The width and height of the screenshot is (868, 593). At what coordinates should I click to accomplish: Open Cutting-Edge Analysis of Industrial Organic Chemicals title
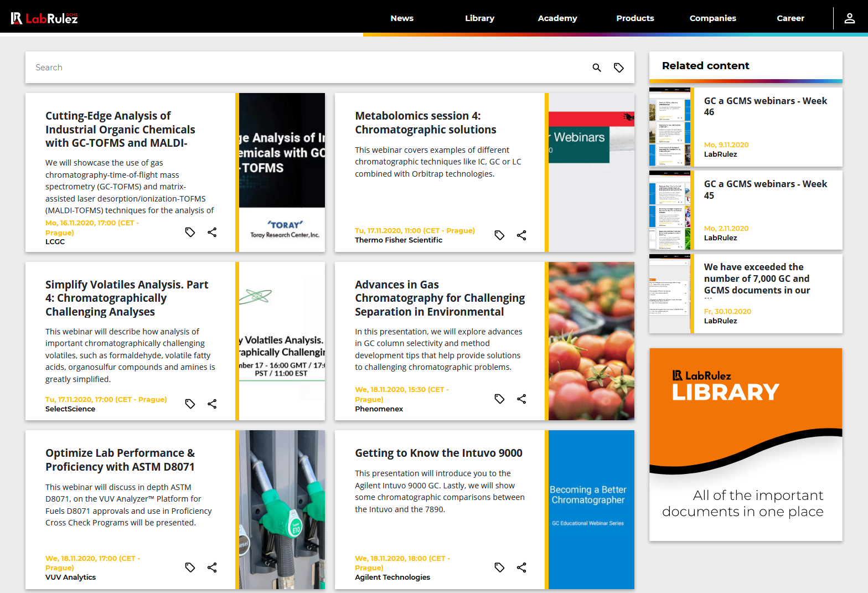tap(120, 130)
